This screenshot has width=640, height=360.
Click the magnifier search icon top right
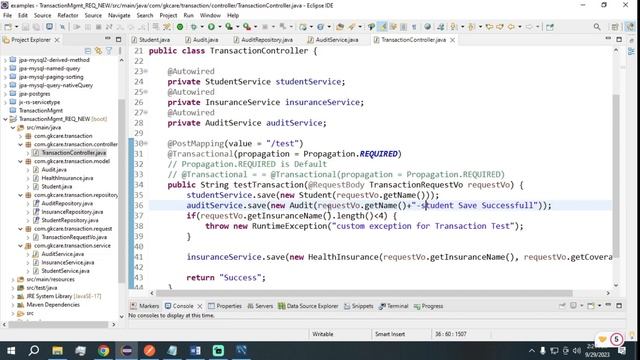coord(597,27)
